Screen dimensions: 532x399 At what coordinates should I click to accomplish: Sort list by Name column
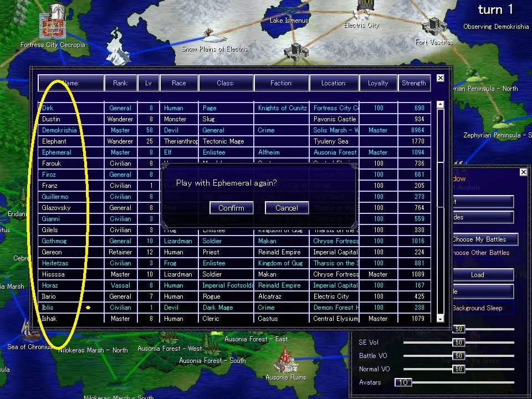point(70,83)
